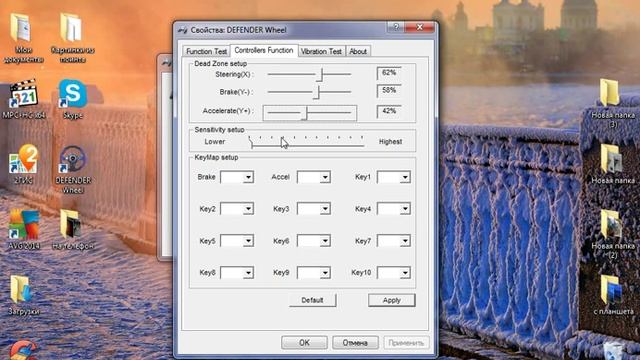Expand the Accel key dropdown
The height and width of the screenshot is (360, 640).
click(x=325, y=177)
